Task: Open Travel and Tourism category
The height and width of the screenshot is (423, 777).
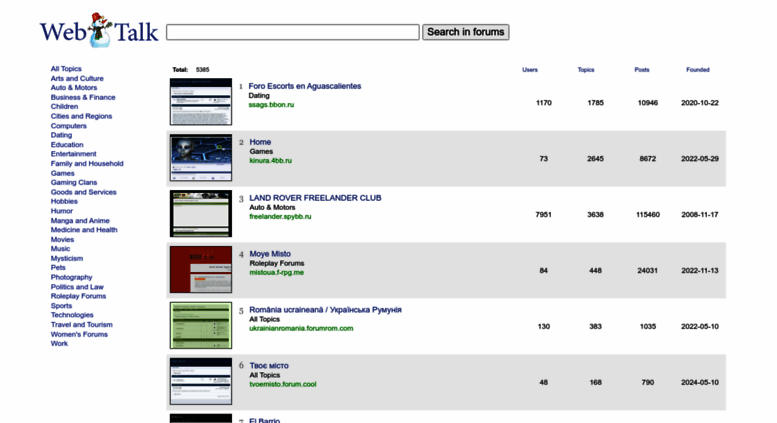Action: point(81,325)
